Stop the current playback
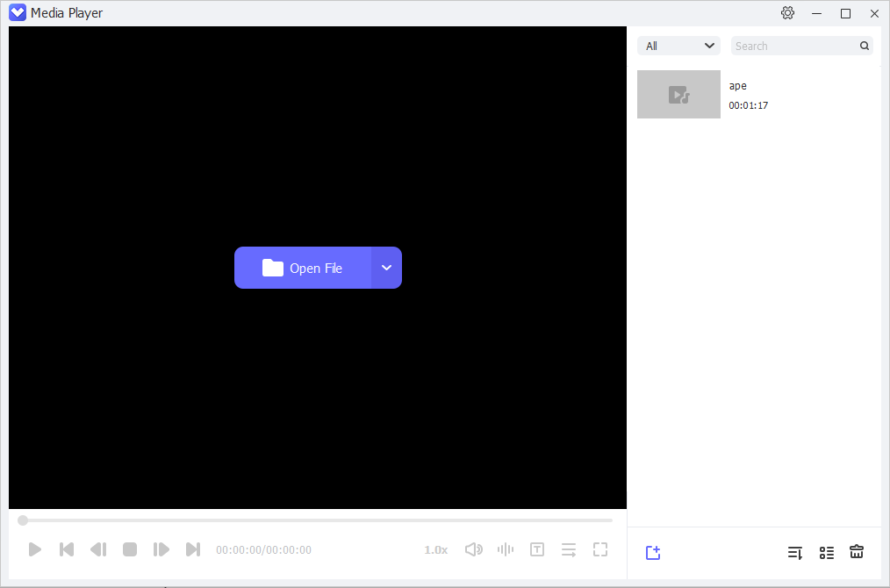The image size is (890, 588). (130, 549)
